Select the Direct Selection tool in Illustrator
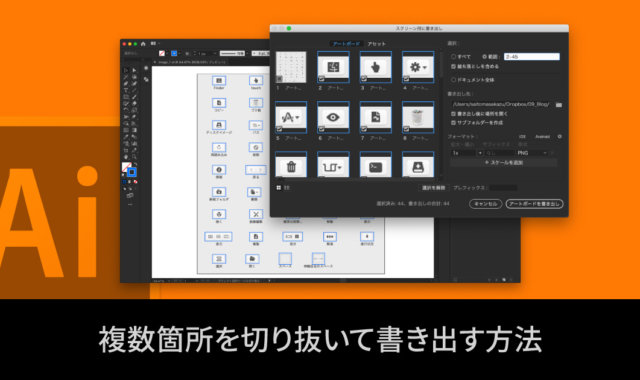 click(x=134, y=70)
